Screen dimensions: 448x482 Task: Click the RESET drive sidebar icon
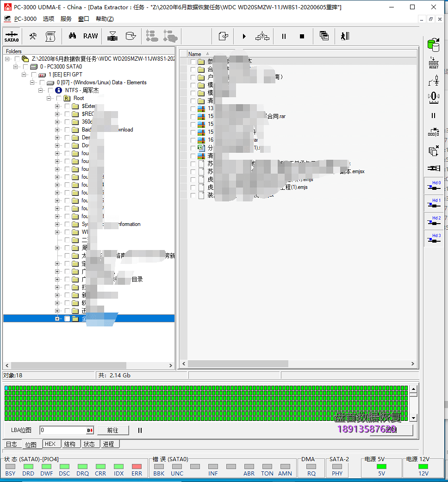pos(434,63)
